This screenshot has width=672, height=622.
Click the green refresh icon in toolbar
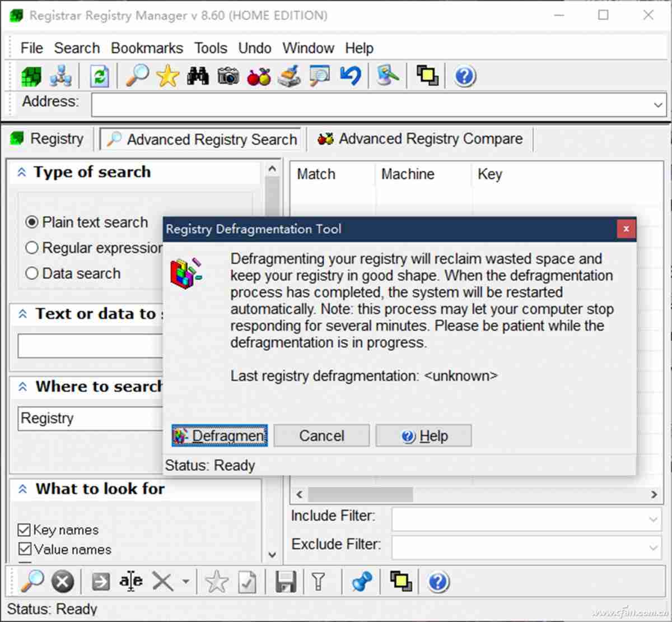coord(100,76)
